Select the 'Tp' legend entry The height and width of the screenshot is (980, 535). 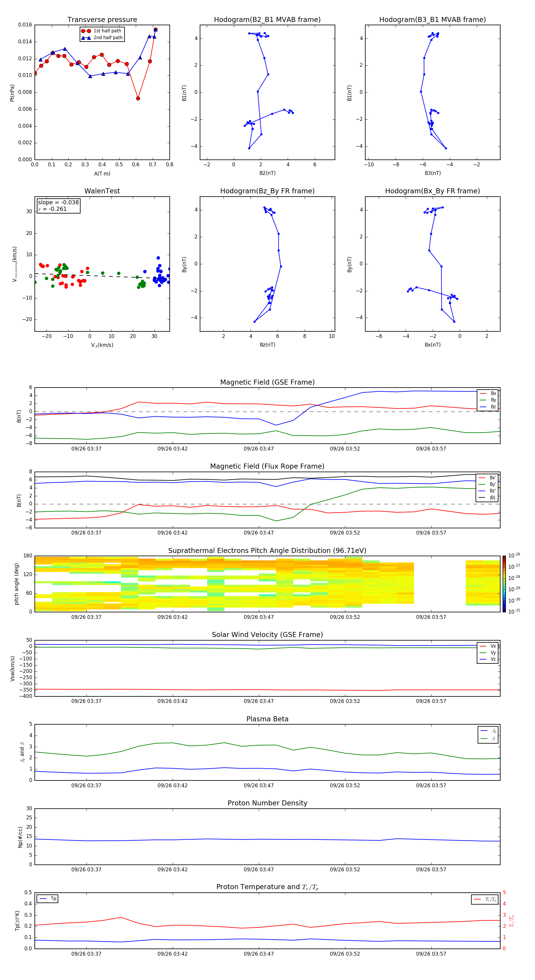point(48,899)
